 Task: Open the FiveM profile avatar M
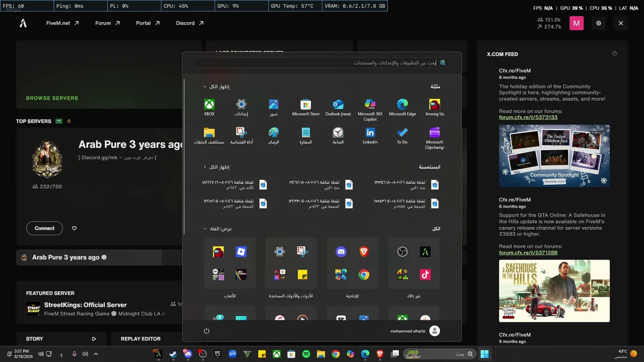click(577, 23)
